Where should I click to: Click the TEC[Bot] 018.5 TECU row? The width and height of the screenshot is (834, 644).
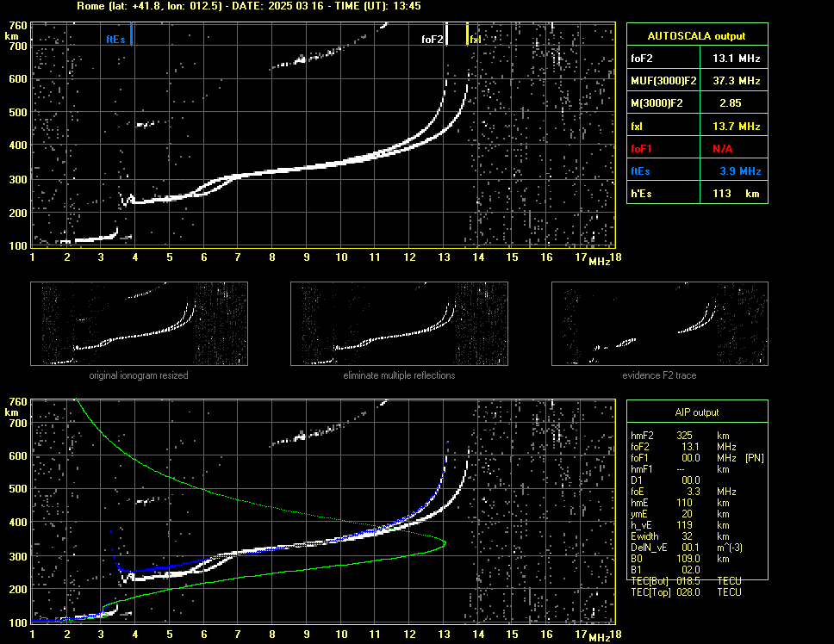[686, 581]
